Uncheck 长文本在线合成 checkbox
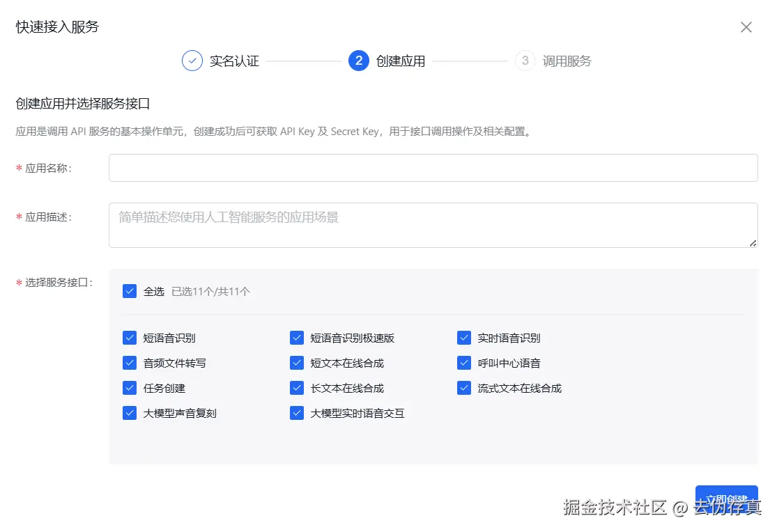This screenshot has height=532, width=777. (297, 388)
